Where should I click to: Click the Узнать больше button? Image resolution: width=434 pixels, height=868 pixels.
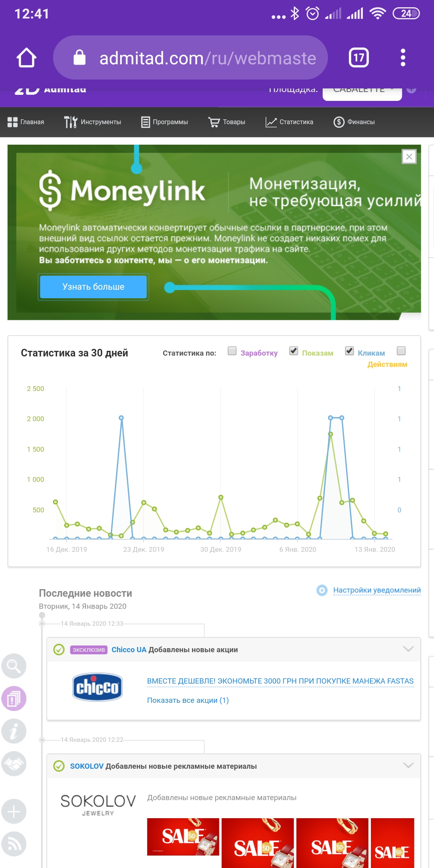[93, 287]
